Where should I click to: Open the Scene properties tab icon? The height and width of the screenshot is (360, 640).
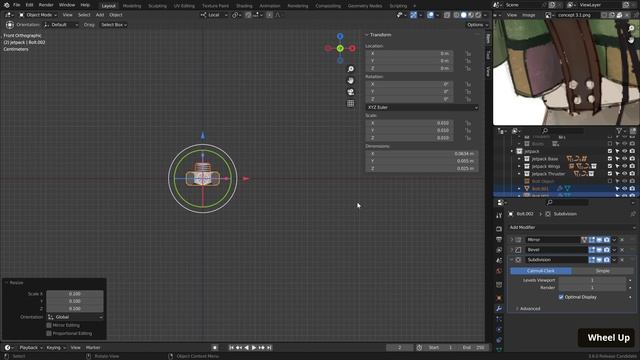coord(499,260)
